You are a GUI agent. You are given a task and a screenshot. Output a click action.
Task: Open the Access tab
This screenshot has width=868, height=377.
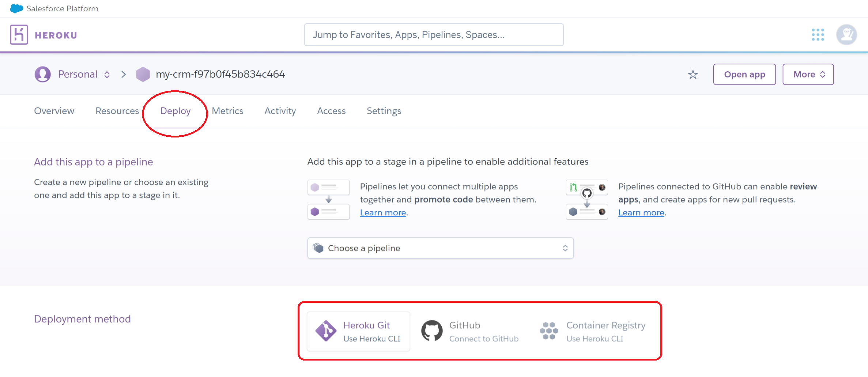[331, 111]
